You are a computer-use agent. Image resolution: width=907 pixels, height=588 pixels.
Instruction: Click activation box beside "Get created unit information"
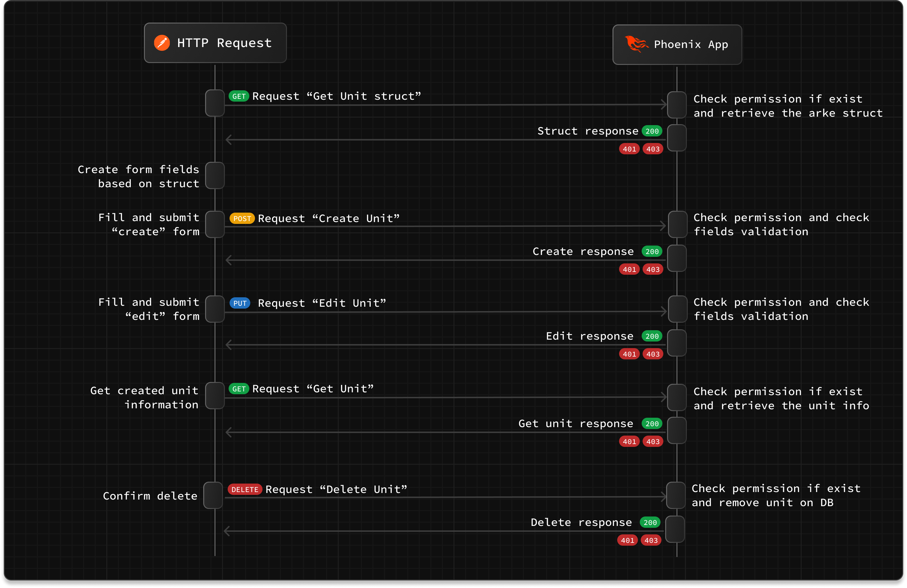tap(215, 396)
